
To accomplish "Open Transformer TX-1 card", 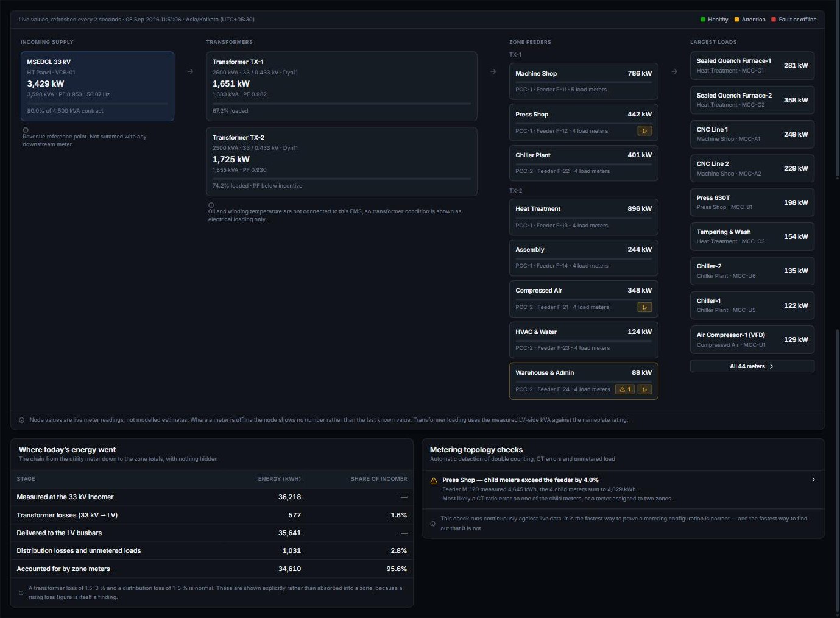I will [x=342, y=86].
